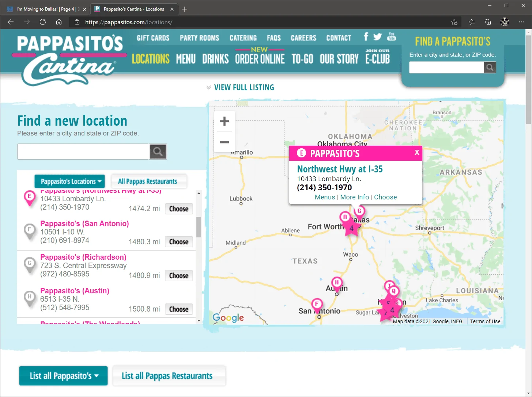Open the Order Online nav item
Viewport: 532px width, 397px height.
(x=260, y=59)
